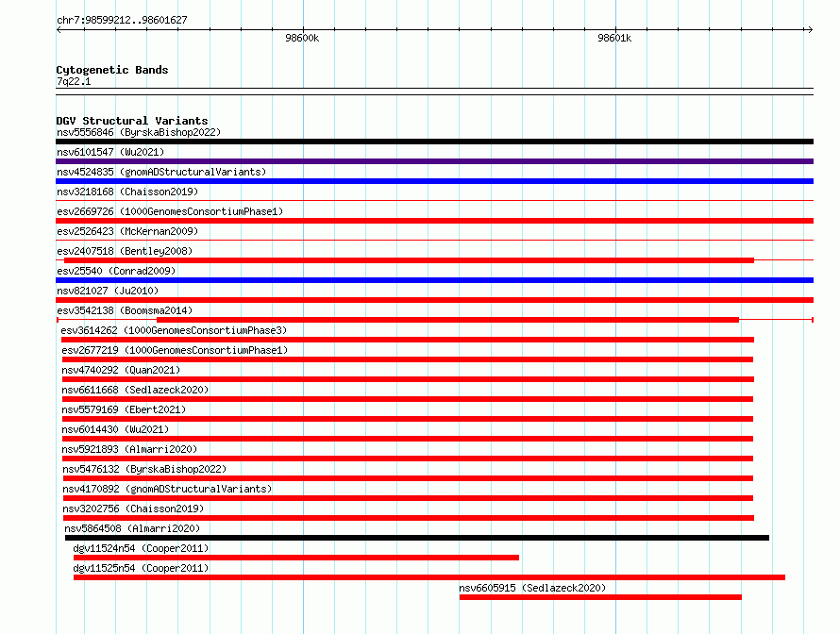Select the black nsv5556846 variant bar
Screen dimensions: 840x634
click(x=434, y=142)
